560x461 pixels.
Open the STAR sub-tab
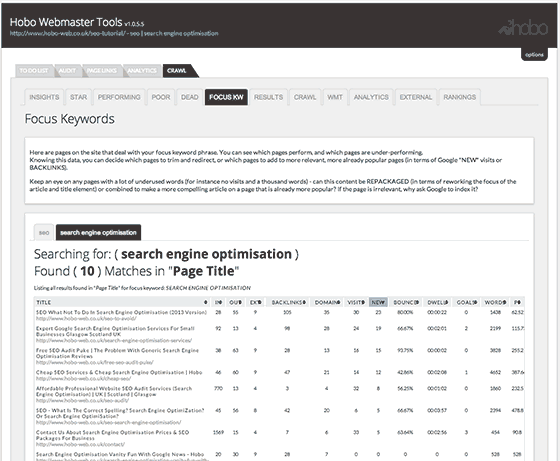tap(79, 97)
